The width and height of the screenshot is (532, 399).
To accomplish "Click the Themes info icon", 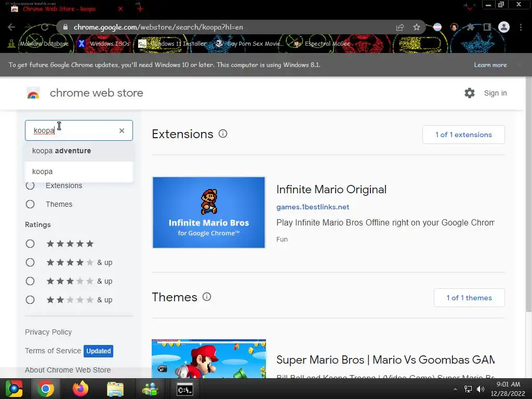I will pyautogui.click(x=207, y=297).
